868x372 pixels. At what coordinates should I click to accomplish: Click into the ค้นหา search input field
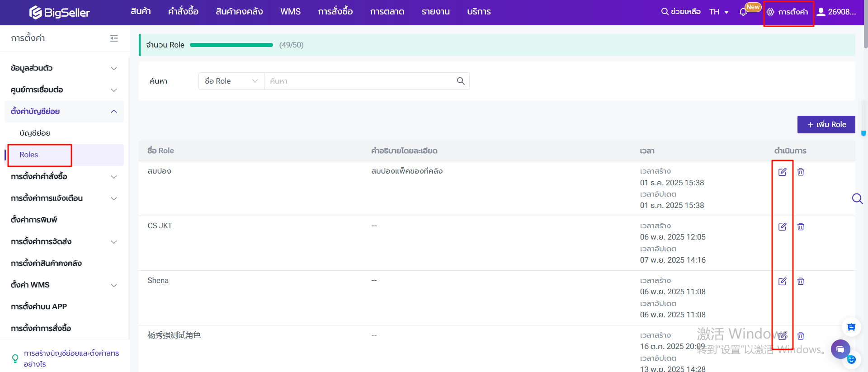(x=359, y=81)
